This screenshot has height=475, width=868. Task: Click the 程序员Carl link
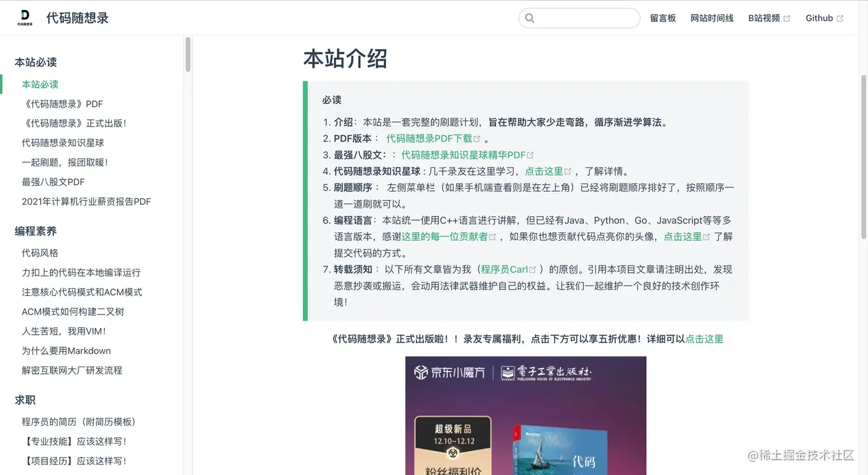pyautogui.click(x=504, y=269)
